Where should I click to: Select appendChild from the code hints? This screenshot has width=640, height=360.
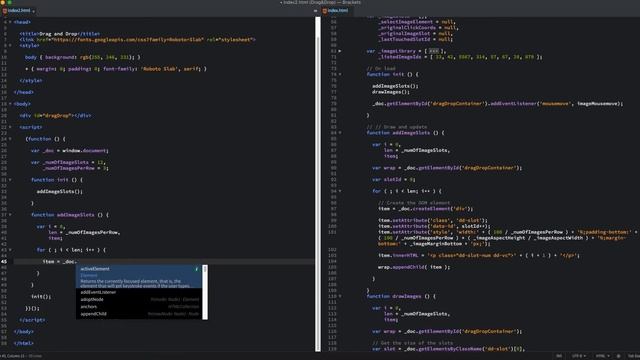click(139, 314)
